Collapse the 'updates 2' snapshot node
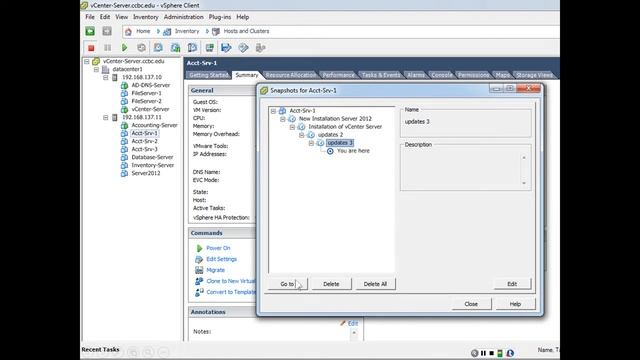 pyautogui.click(x=302, y=135)
